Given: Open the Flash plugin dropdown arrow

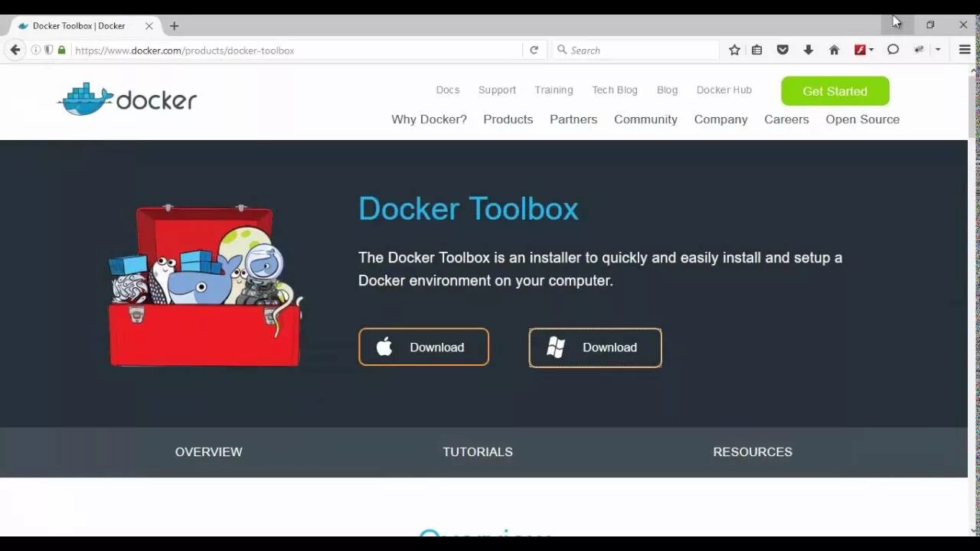Looking at the screenshot, I should tap(871, 50).
